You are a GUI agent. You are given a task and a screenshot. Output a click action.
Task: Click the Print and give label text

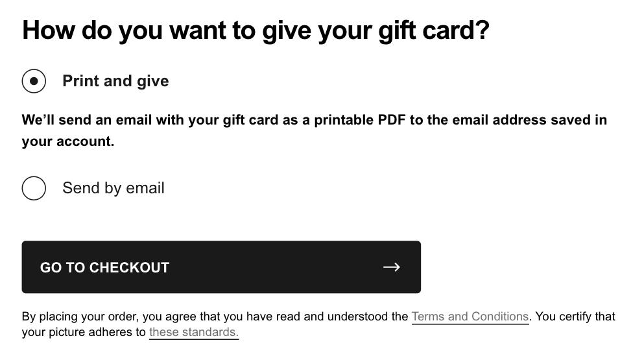pos(115,81)
